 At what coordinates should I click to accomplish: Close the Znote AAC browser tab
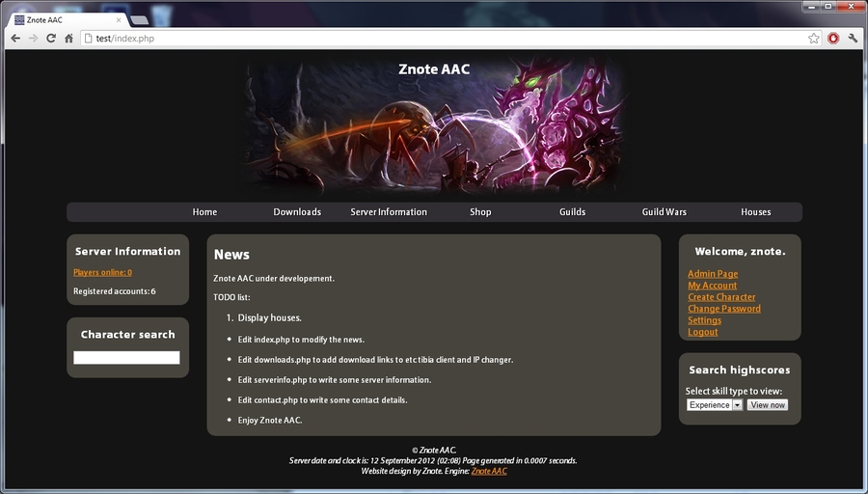click(x=119, y=20)
